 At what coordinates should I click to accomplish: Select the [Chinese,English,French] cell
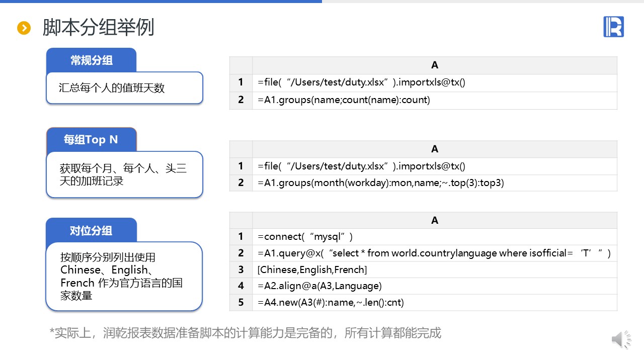pos(434,270)
